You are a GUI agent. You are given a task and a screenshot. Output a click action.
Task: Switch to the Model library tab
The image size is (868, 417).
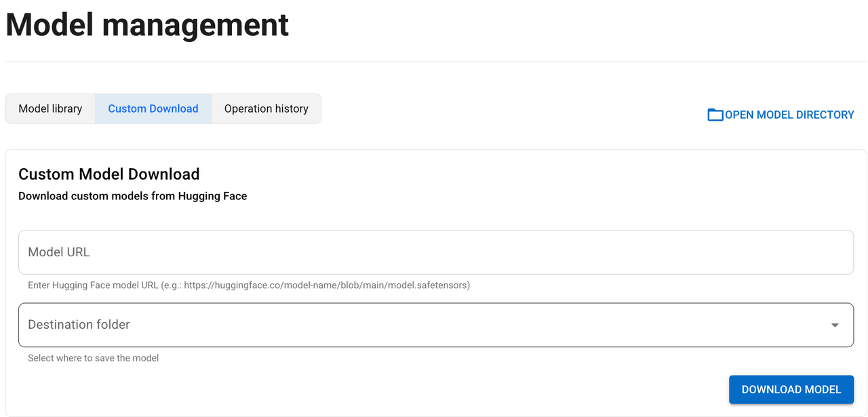(50, 108)
